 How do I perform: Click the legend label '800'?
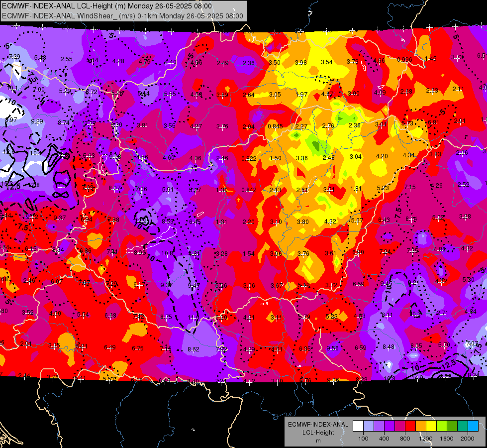pos(405,439)
